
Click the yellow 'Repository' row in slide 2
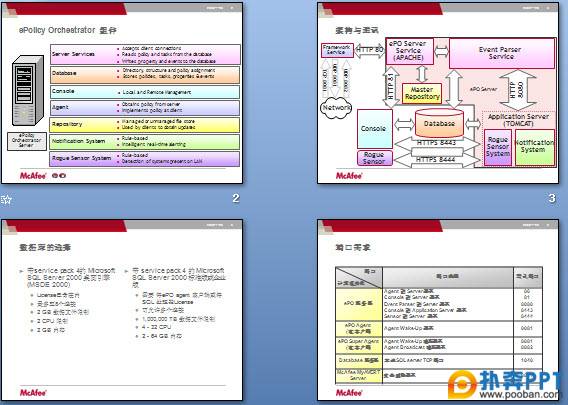pos(145,125)
